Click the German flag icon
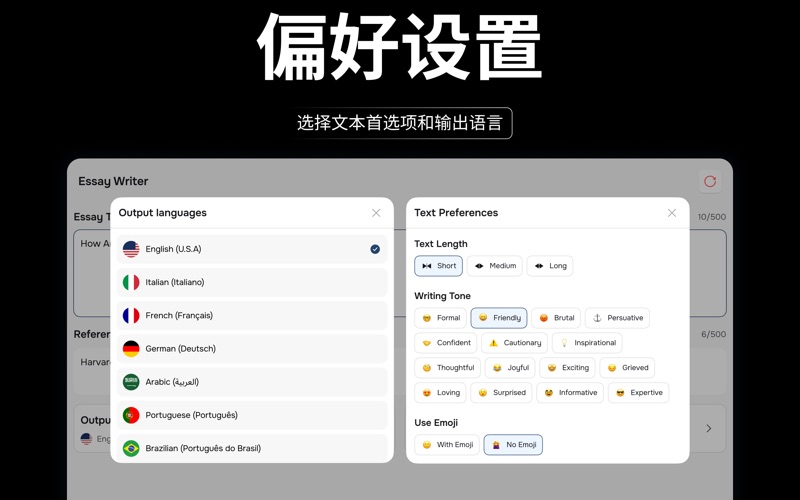Screen dimensions: 800x500 tap(131, 348)
